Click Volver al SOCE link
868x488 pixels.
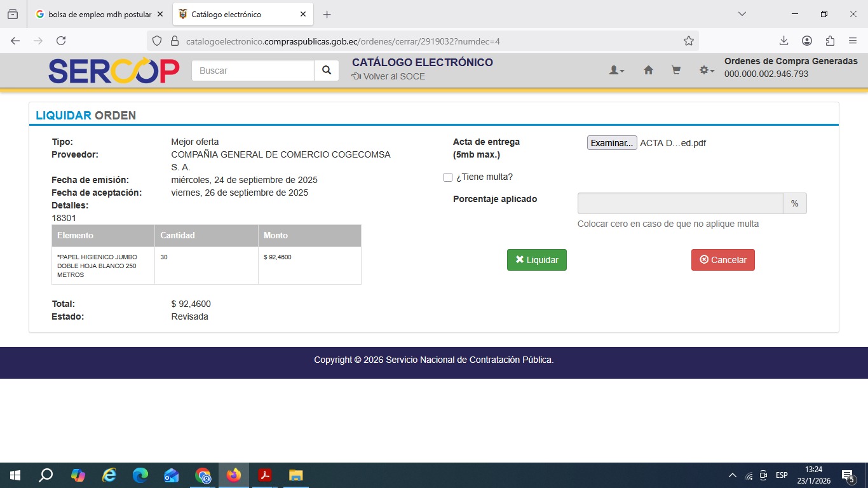[x=388, y=76]
